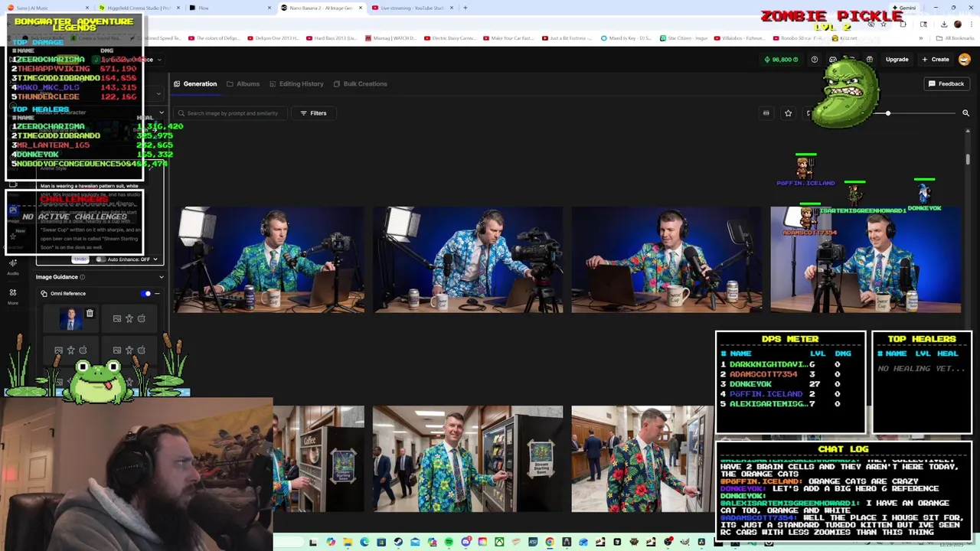Click the favorites star icon in toolbar
This screenshot has width=980, height=551.
788,113
